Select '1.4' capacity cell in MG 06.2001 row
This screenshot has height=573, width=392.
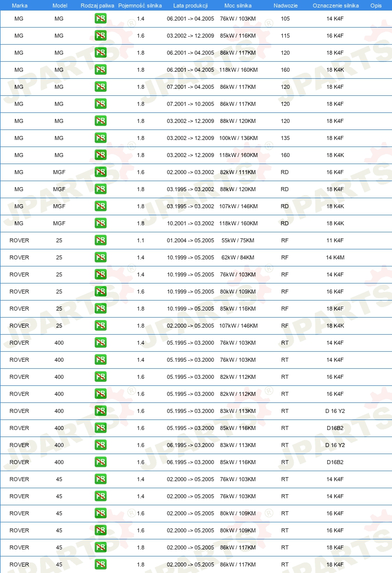140,18
